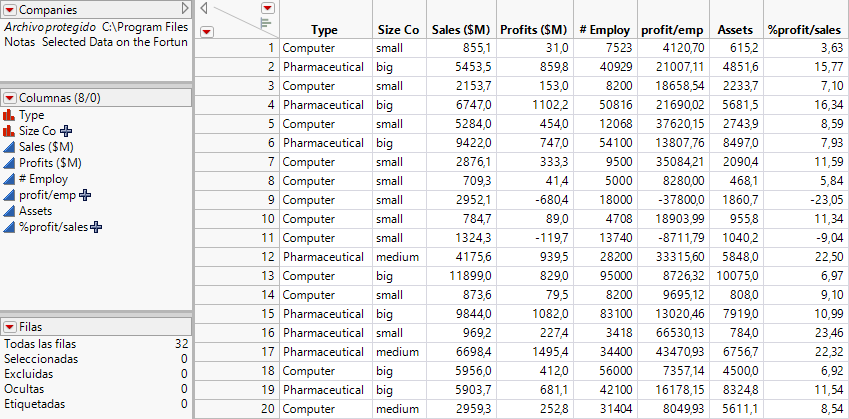Click the nominal icon beside Size Co
Image resolution: width=849 pixels, height=419 pixels.
coord(9,131)
